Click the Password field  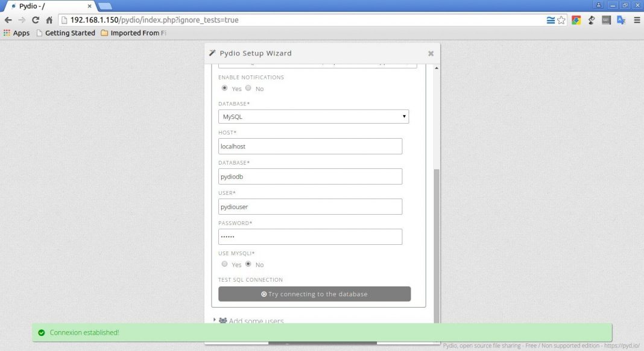[310, 237]
